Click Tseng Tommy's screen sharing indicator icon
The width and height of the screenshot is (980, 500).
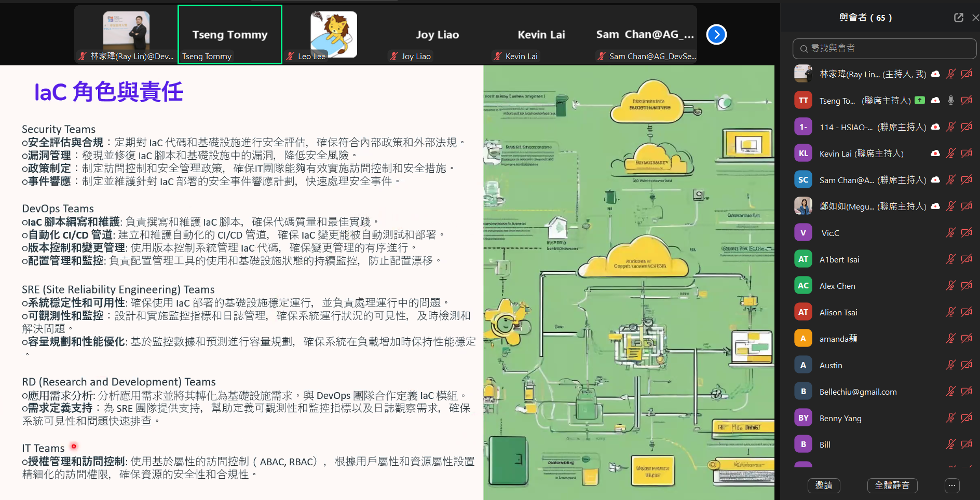[920, 100]
